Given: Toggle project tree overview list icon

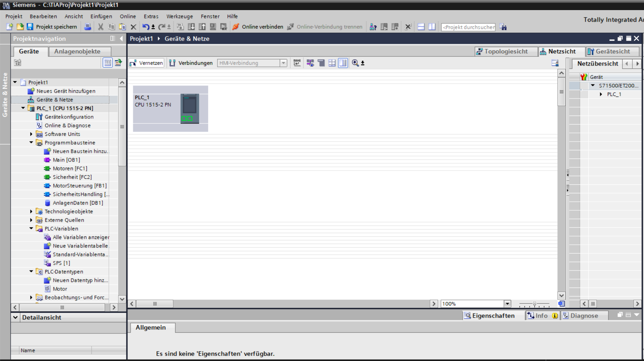Looking at the screenshot, I should pyautogui.click(x=108, y=63).
